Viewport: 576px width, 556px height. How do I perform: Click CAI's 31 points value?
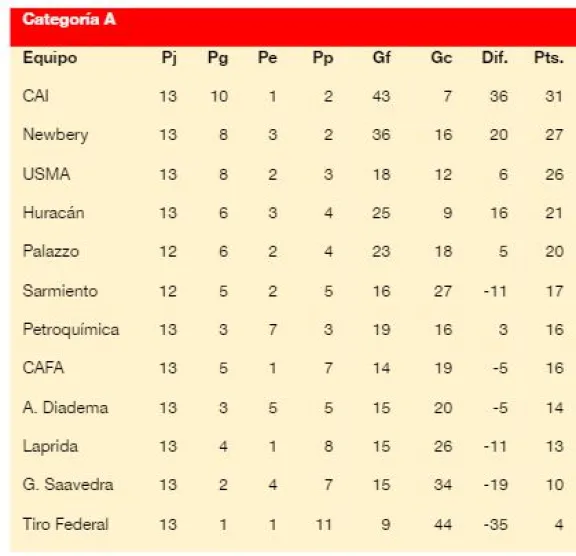554,96
